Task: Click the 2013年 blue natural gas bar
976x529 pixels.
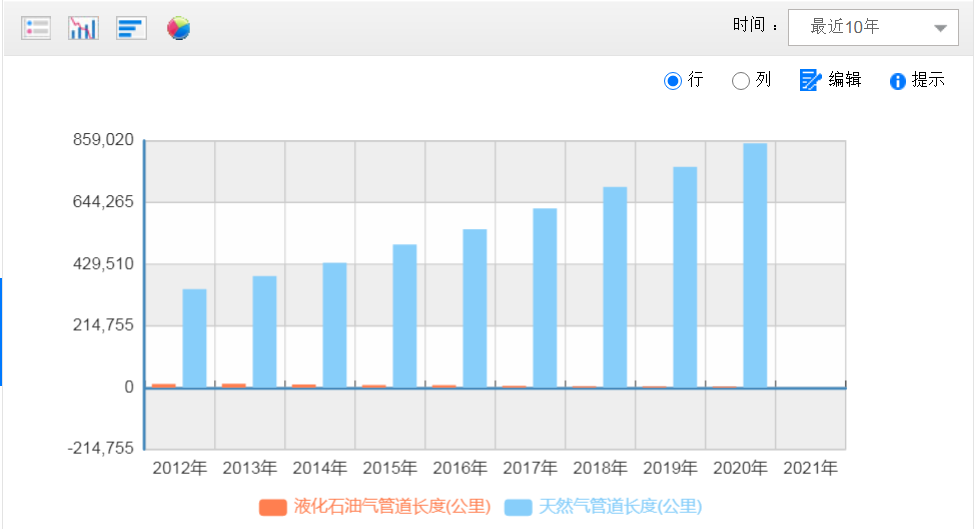Action: click(265, 332)
